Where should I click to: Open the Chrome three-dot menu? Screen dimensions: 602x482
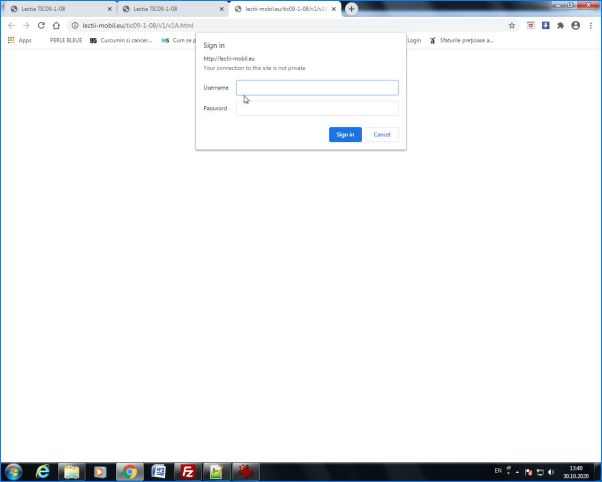(x=590, y=25)
